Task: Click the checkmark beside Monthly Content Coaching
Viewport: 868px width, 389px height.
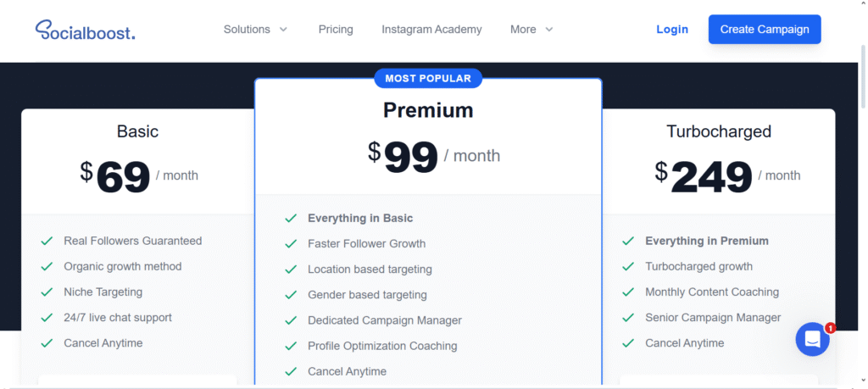Action: click(628, 292)
